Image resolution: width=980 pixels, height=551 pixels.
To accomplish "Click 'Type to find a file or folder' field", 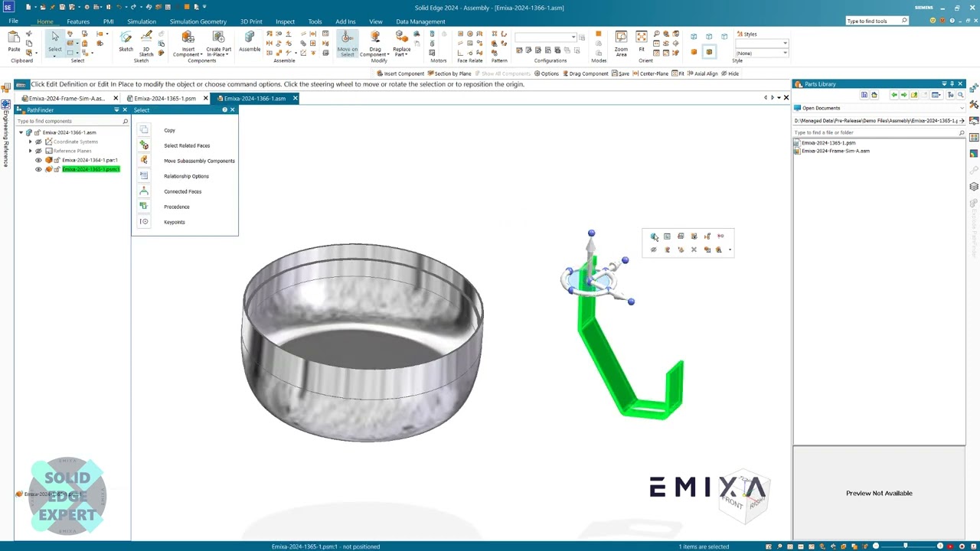I will click(879, 132).
